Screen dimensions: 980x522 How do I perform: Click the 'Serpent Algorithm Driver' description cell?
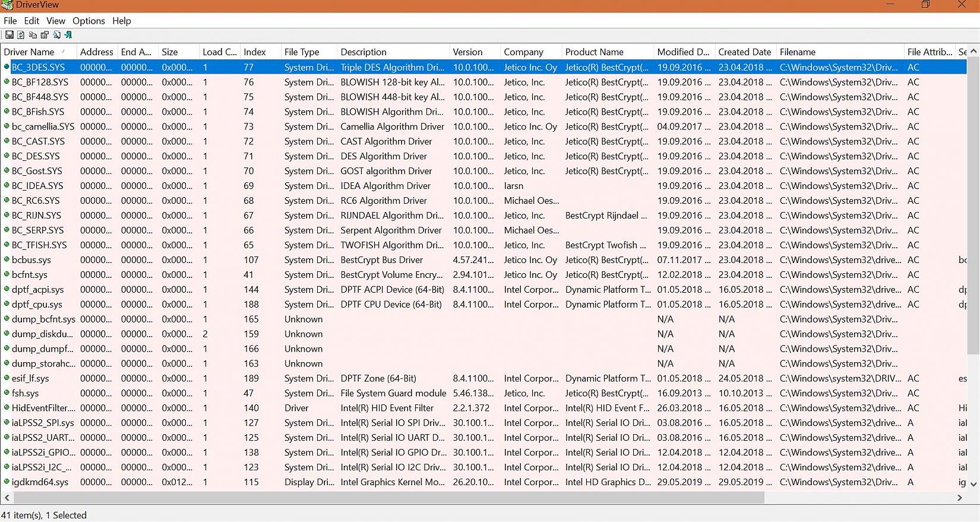[x=391, y=230]
